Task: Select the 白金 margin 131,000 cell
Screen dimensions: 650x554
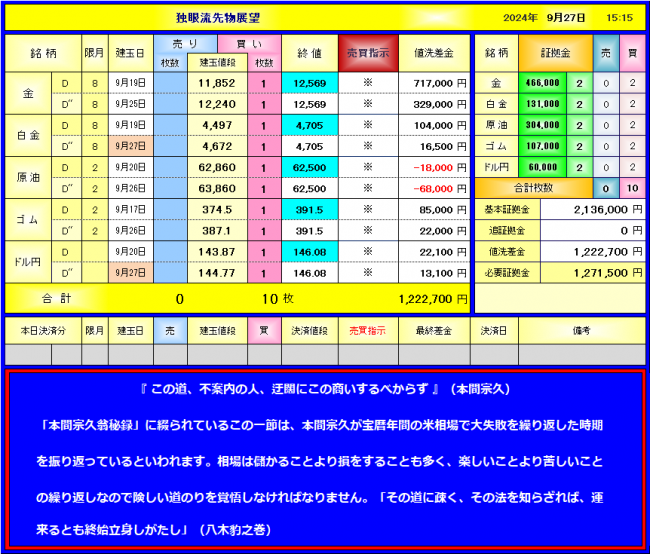Action: point(543,104)
